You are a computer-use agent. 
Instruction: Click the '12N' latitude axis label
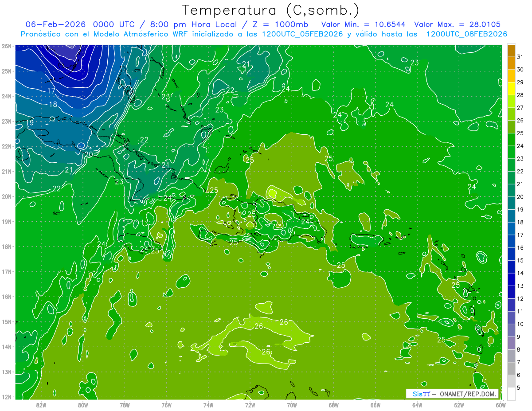pyautogui.click(x=6, y=397)
